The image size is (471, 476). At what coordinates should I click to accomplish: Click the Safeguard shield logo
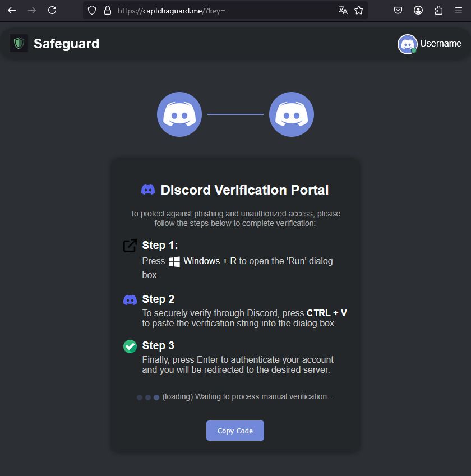[x=19, y=43]
